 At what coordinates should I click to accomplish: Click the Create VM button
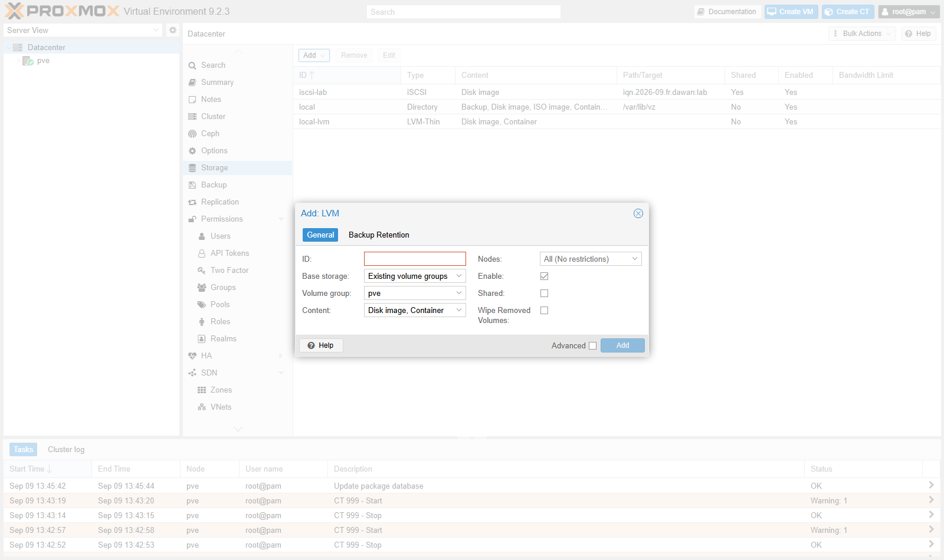[791, 12]
